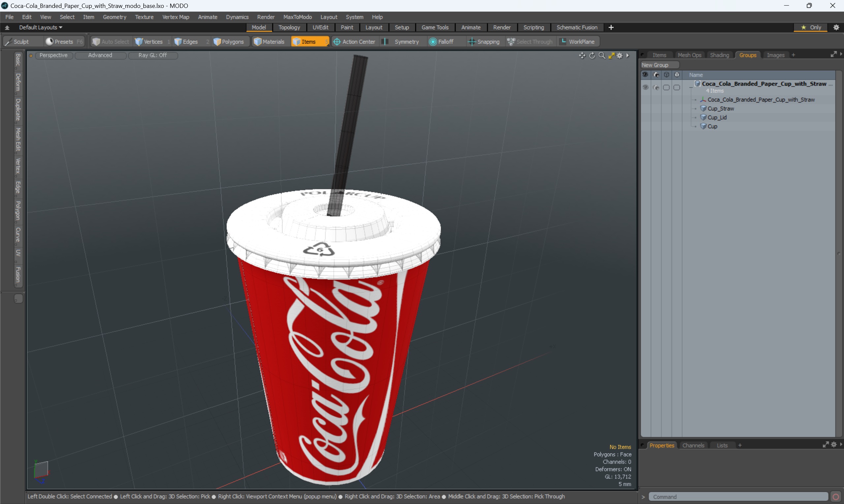Add a tab next to Images
The image size is (844, 504).
pyautogui.click(x=794, y=55)
